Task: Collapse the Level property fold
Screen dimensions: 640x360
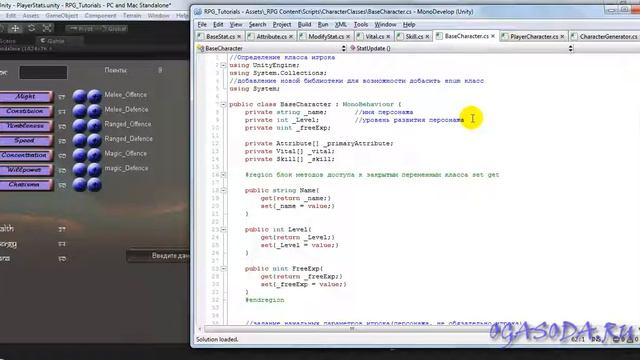Action: [223, 229]
